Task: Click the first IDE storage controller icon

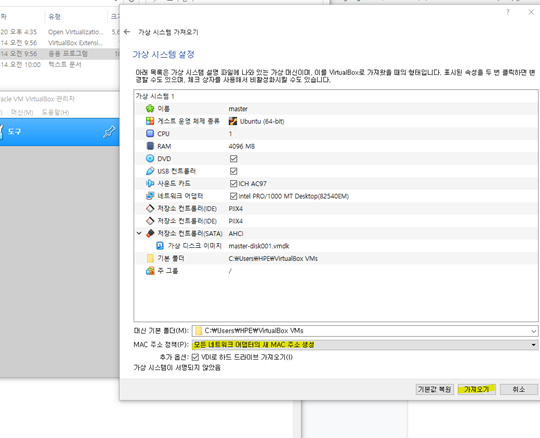Action: tap(150, 208)
